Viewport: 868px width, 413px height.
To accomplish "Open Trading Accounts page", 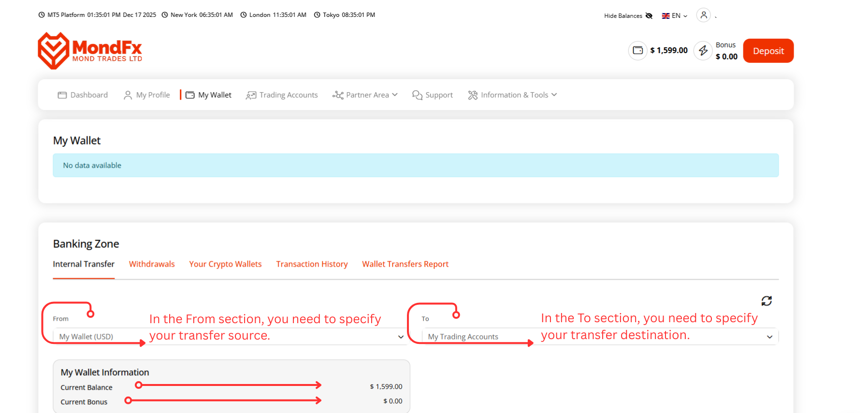I will (282, 95).
